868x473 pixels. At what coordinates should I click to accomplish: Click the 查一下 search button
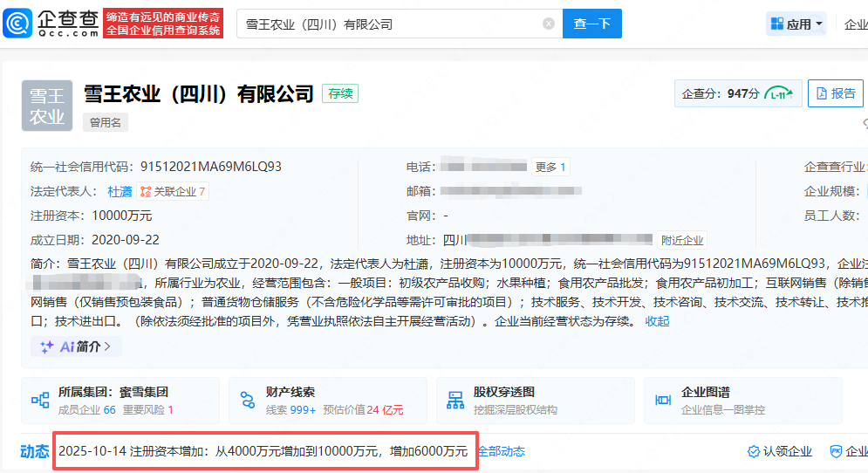click(x=591, y=24)
